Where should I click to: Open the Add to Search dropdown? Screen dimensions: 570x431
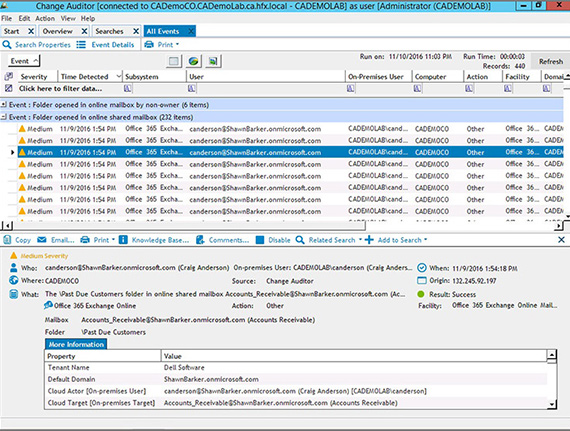tap(396, 240)
